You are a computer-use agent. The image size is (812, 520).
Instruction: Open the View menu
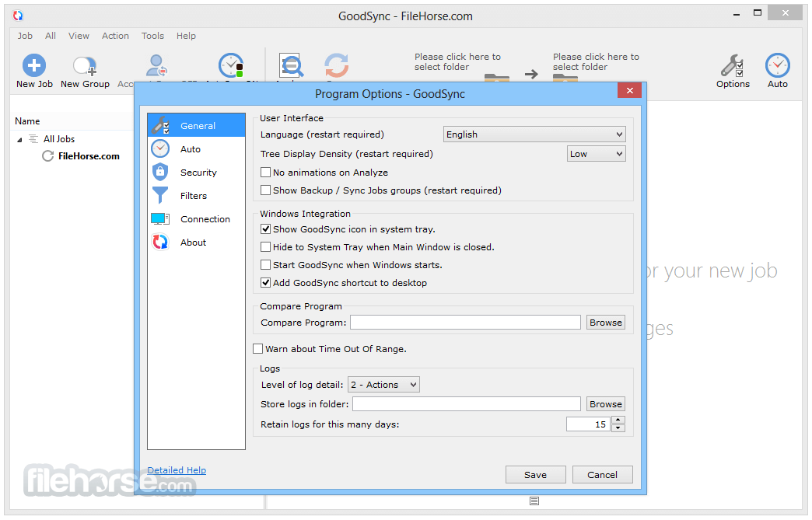pyautogui.click(x=79, y=36)
